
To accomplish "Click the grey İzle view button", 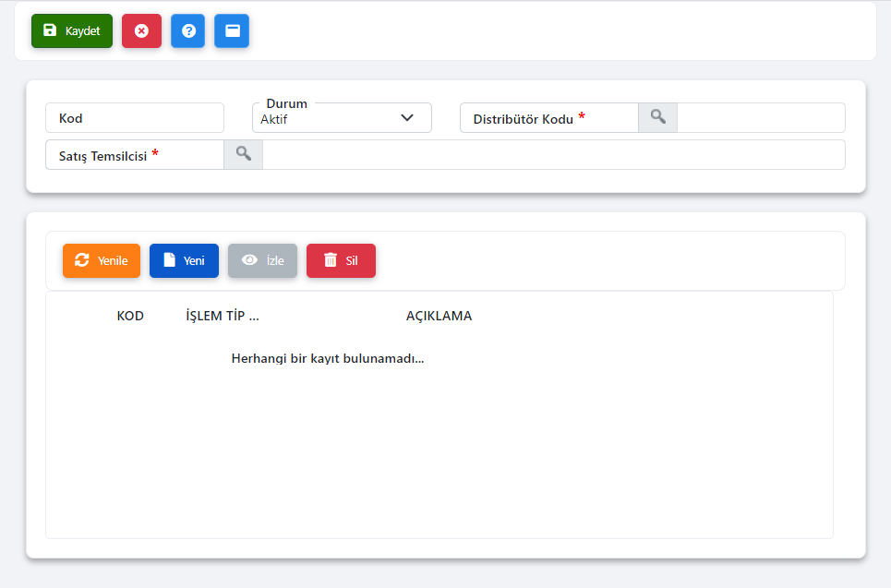I will (262, 260).
